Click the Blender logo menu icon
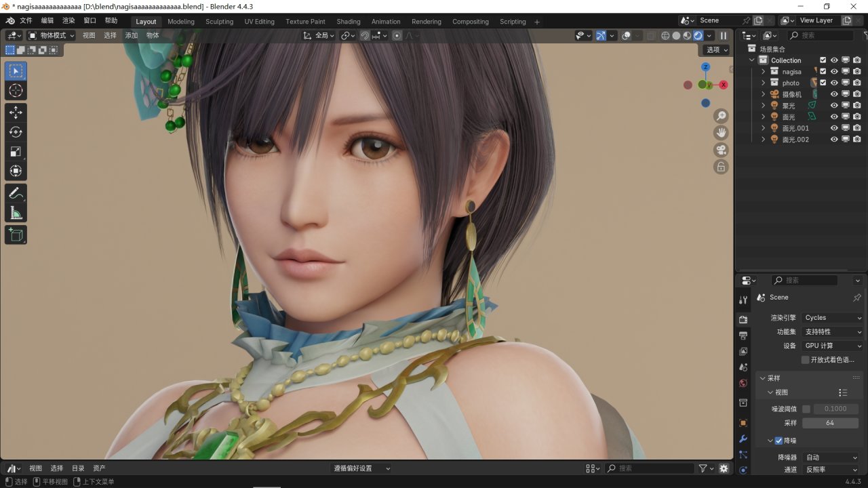Viewport: 868px width, 488px height. (x=10, y=21)
